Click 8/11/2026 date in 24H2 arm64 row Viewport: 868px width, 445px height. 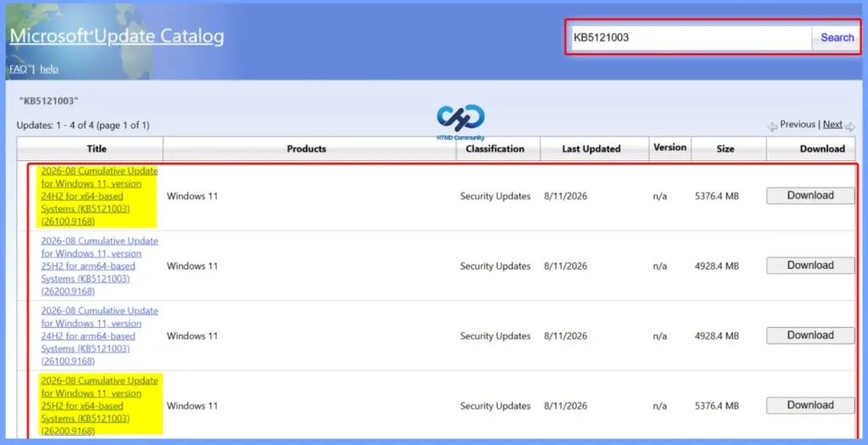tap(565, 336)
